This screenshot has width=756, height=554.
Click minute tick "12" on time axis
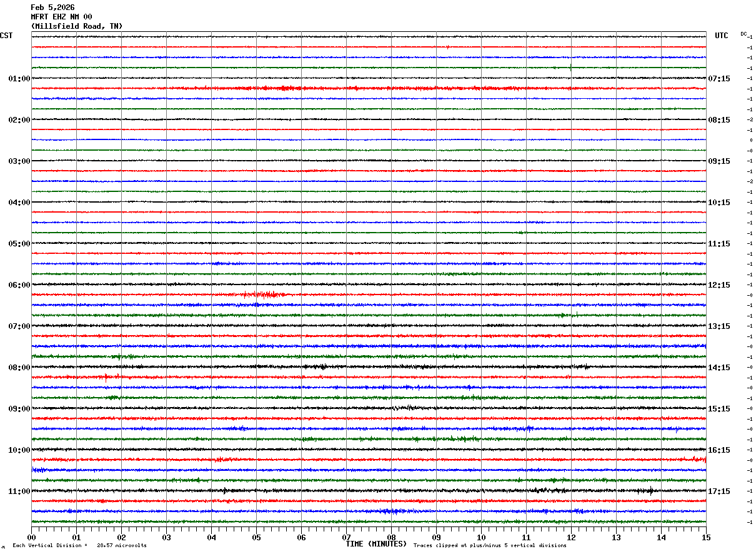point(571,537)
